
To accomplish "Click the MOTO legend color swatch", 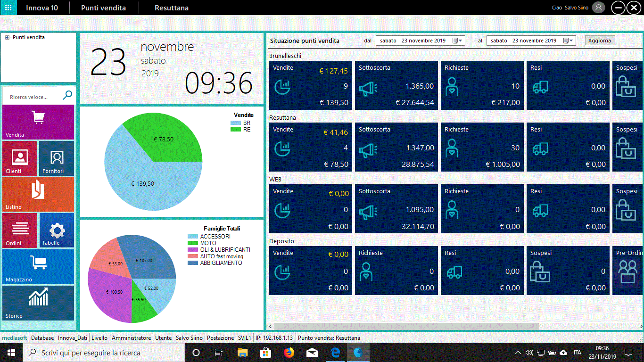I will tap(193, 243).
